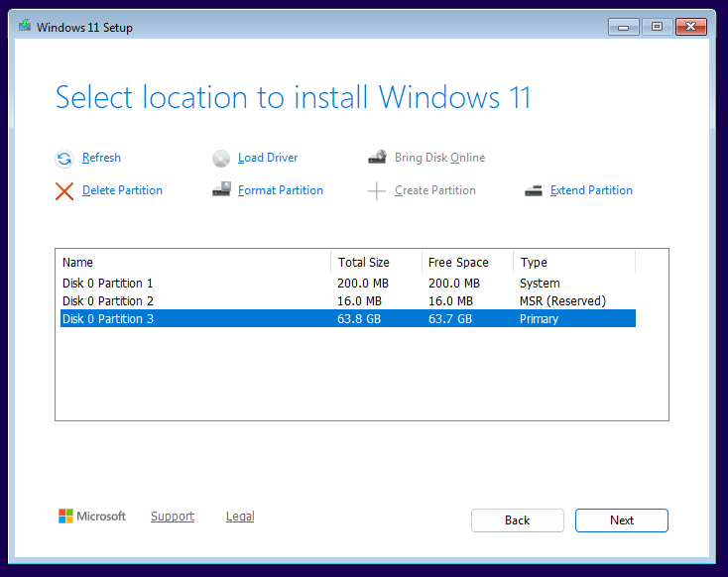
Task: Open the Refresh link
Action: (x=102, y=158)
